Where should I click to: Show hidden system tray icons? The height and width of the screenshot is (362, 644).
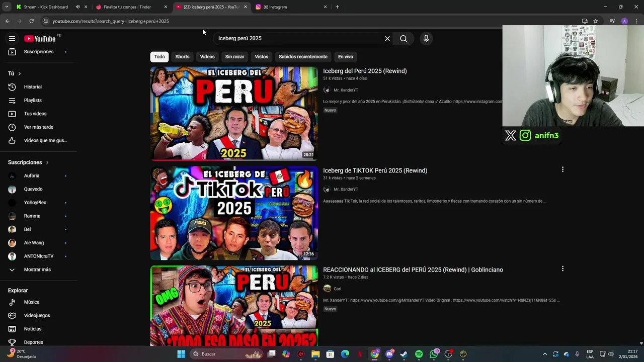545,354
